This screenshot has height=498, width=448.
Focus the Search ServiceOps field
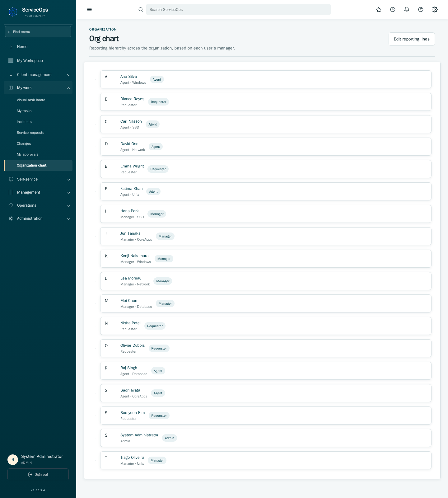[x=238, y=10]
